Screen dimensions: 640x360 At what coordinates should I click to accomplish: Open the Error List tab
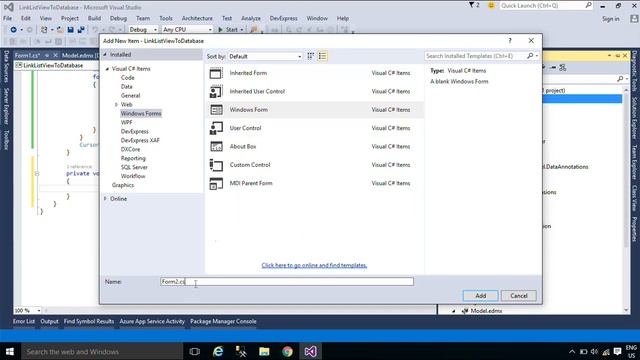click(24, 321)
